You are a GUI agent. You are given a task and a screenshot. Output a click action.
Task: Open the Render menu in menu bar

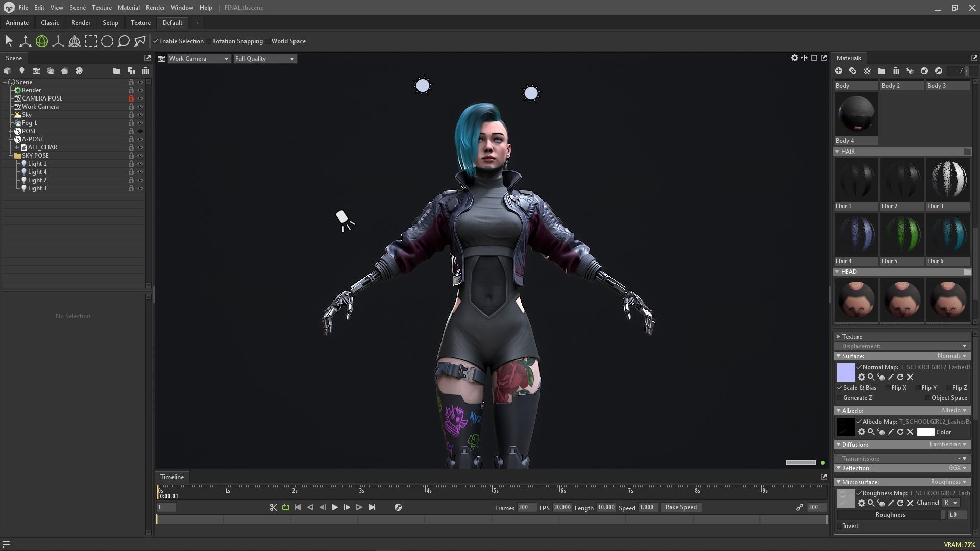point(155,8)
